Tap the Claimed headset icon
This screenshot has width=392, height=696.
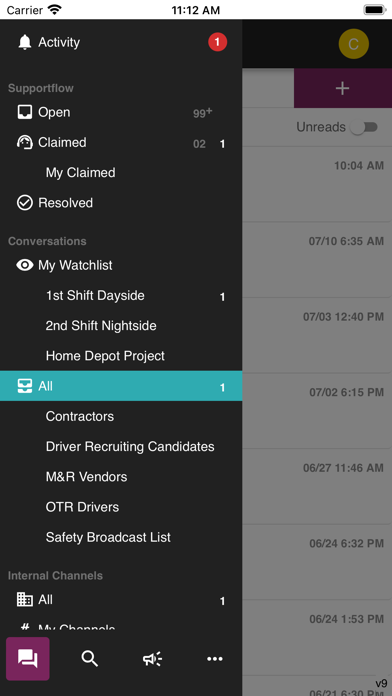(25, 142)
